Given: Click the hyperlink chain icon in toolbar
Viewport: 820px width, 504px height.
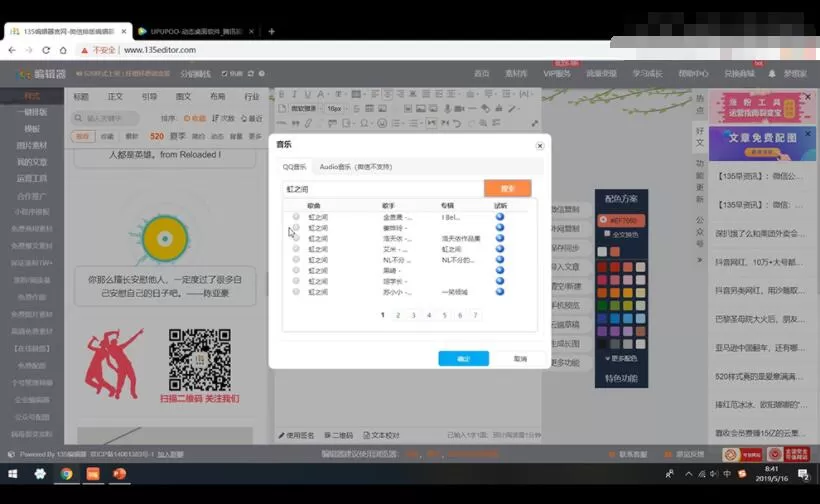Looking at the screenshot, I should [x=308, y=123].
